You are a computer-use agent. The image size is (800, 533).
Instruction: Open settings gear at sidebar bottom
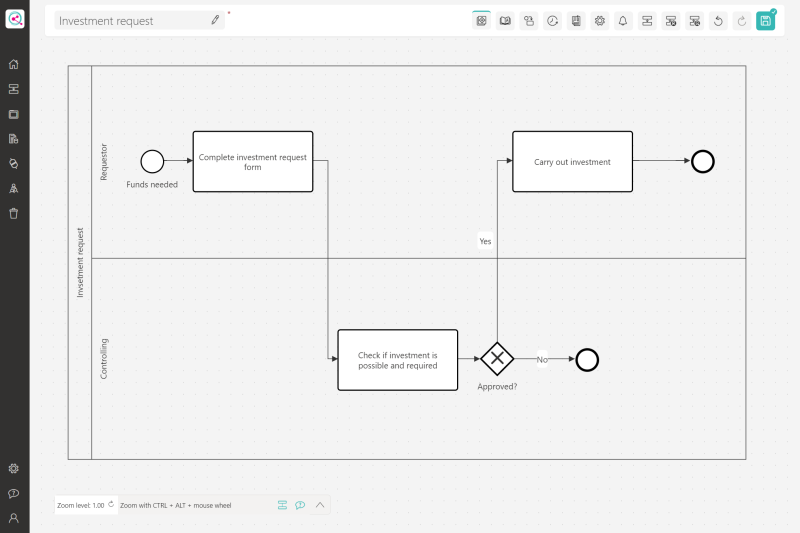(x=14, y=469)
